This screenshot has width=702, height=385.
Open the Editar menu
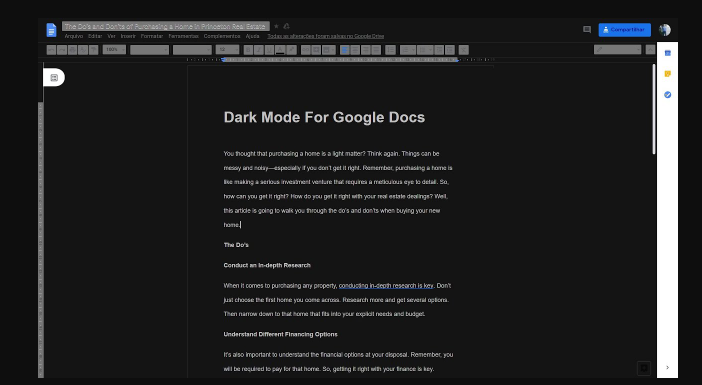point(95,36)
